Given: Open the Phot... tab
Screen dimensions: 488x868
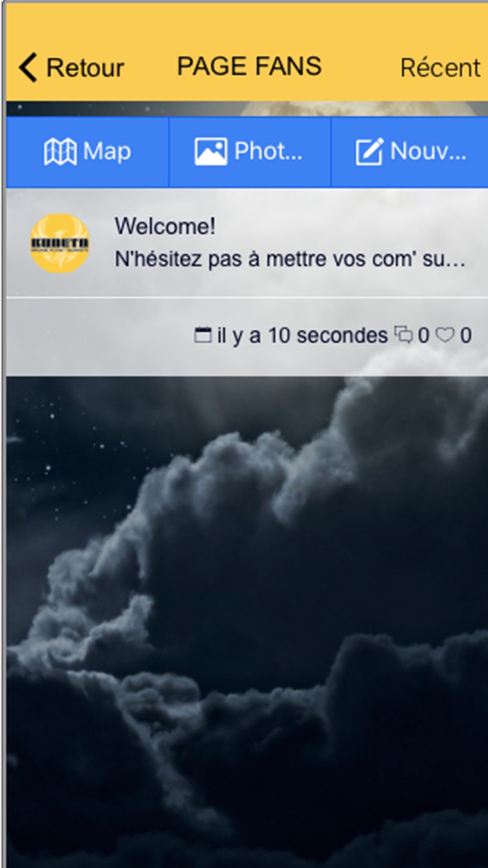Looking at the screenshot, I should pos(250,152).
